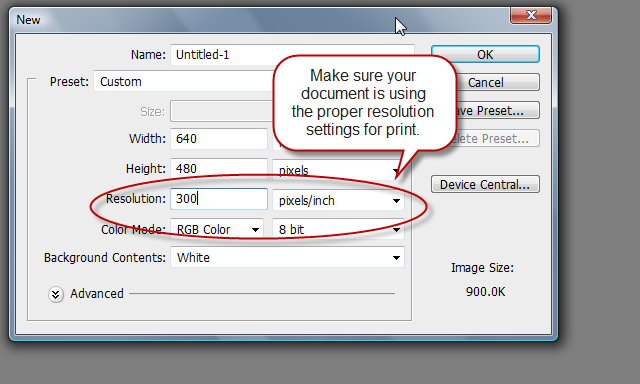Expand the Advanced options chevron

(x=56, y=294)
